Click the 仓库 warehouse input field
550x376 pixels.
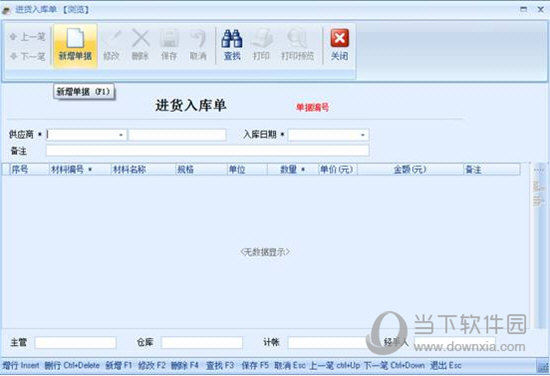point(202,342)
